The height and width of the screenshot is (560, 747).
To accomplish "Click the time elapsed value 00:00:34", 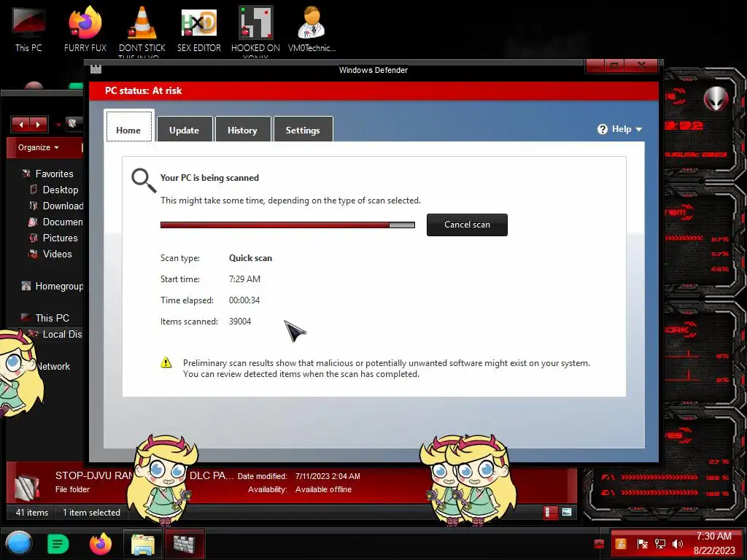I will (244, 300).
